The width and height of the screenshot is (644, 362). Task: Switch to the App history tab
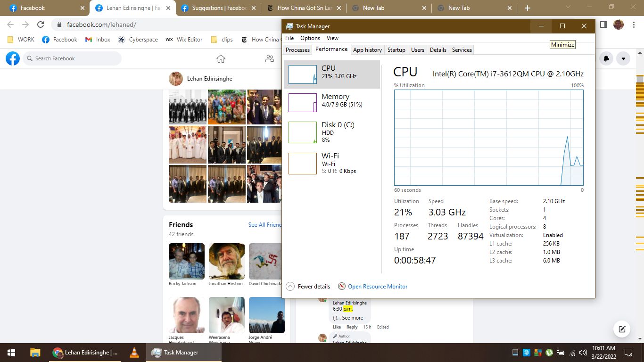click(x=367, y=50)
